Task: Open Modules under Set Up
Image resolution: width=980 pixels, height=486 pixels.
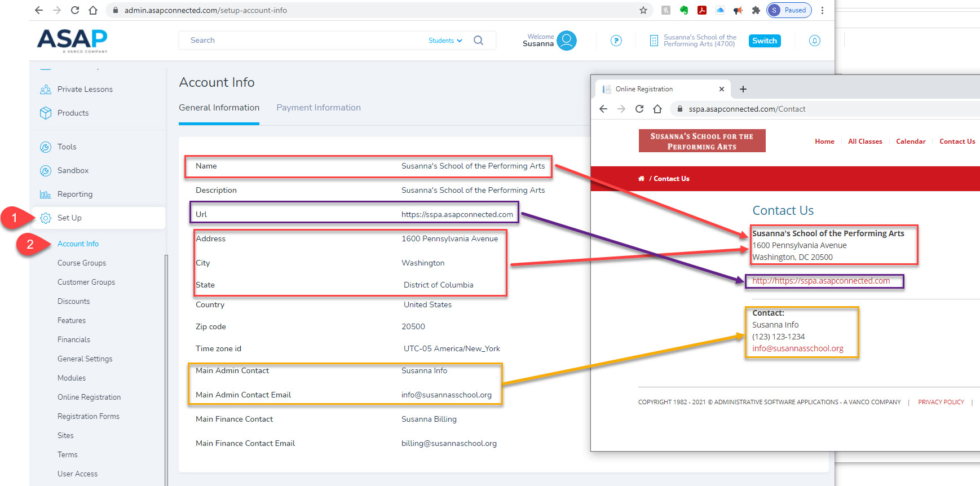Action: click(72, 378)
